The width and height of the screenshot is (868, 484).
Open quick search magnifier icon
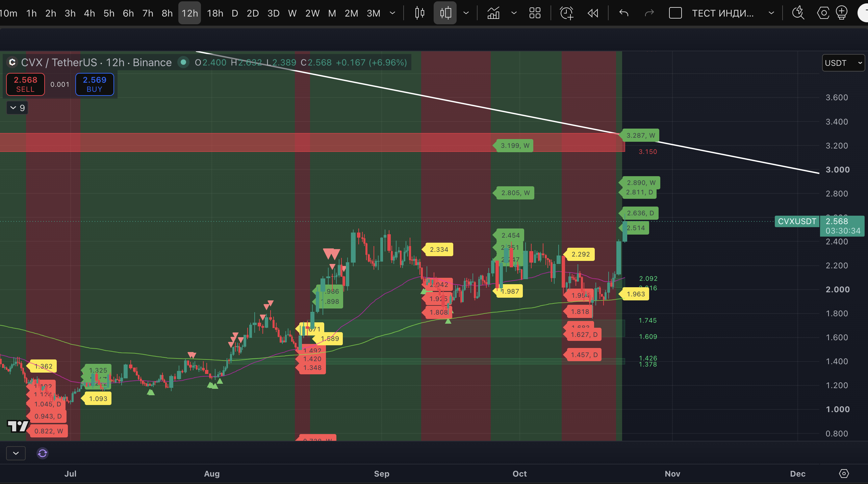798,13
